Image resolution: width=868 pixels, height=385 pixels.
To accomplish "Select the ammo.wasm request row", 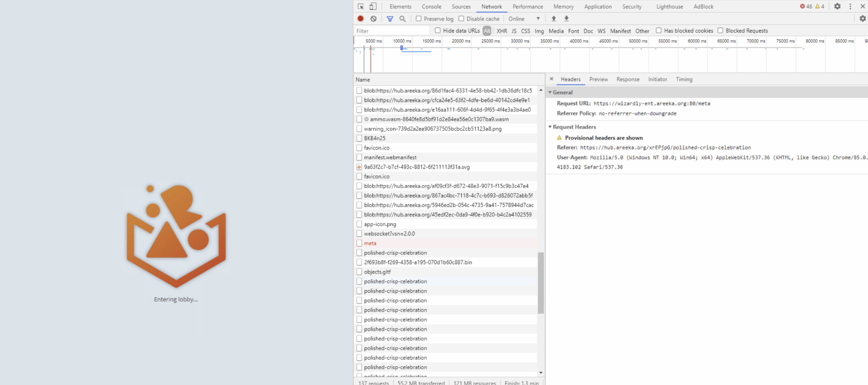I will [x=446, y=119].
